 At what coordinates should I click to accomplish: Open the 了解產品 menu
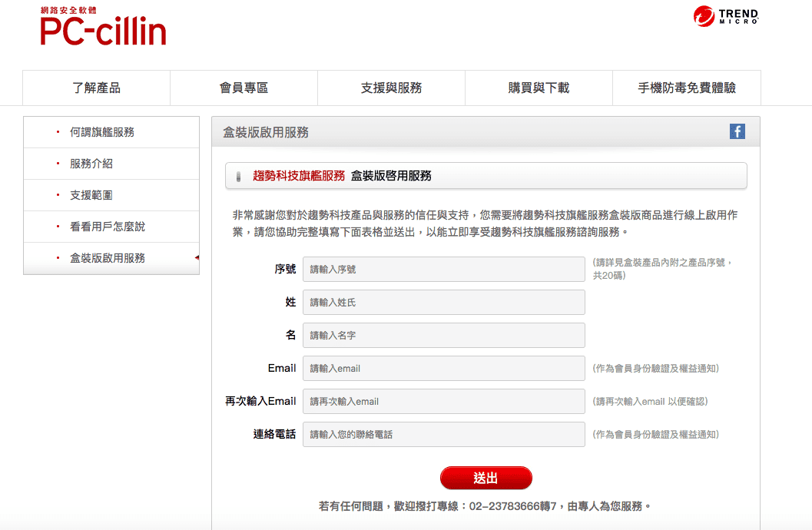point(96,88)
